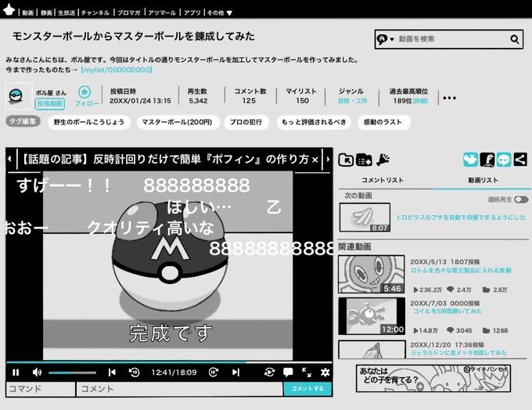This screenshot has width=532, height=410.
Task: Mute the video with the speaker icon
Action: (37, 372)
